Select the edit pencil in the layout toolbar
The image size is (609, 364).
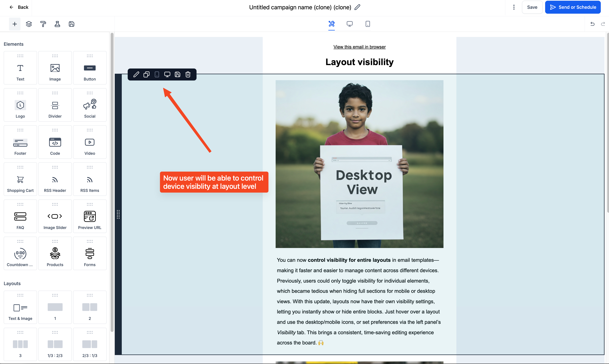point(136,74)
